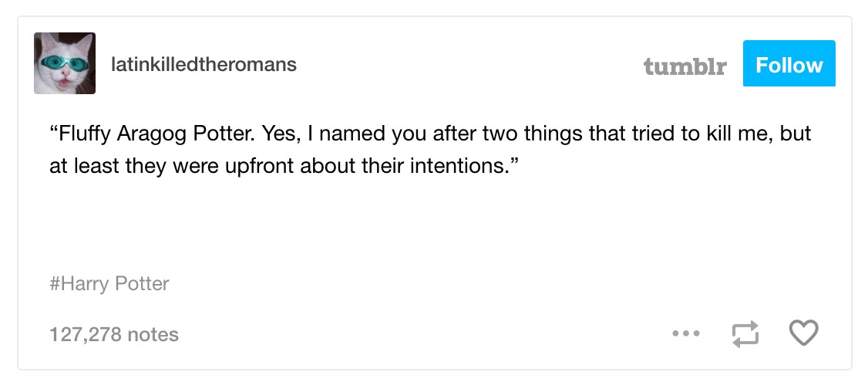
Task: Like the post with the heart icon
Action: (803, 333)
